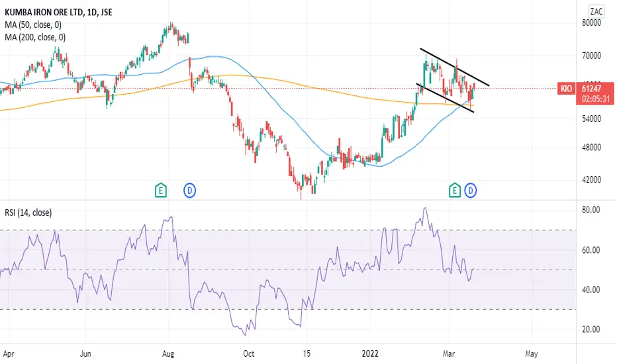Click the countdown timer 02:05:31

596,99
